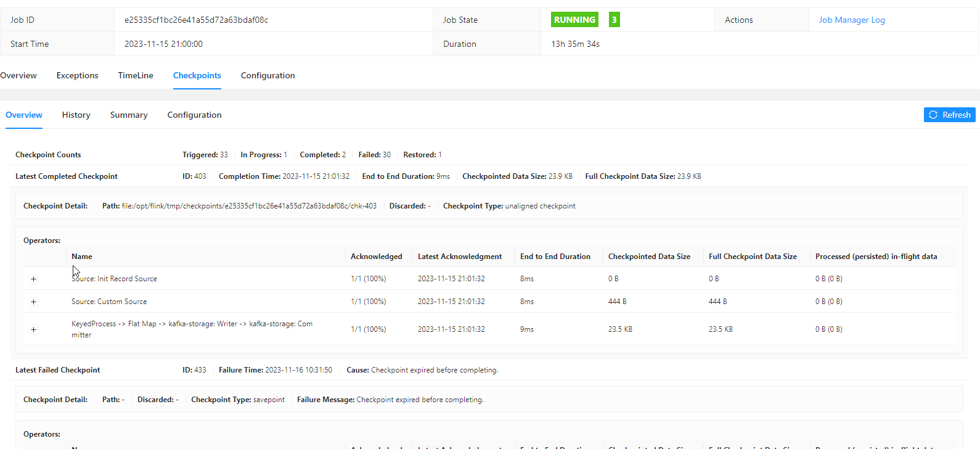
Task: Click the Completion Time 2023-11-15 21:01:32
Action: click(284, 176)
